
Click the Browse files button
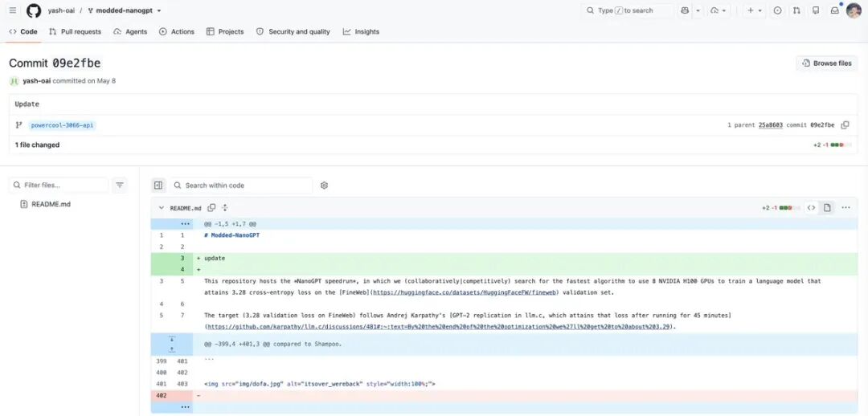tap(827, 63)
